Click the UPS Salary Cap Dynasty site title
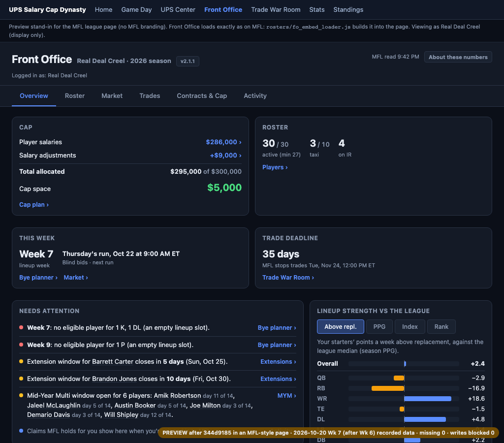The image size is (504, 443). tap(47, 10)
